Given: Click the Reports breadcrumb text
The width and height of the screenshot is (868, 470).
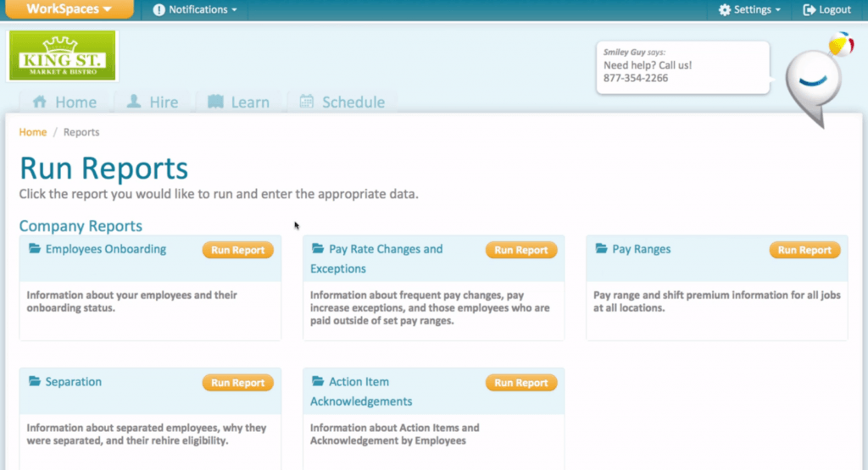Looking at the screenshot, I should (x=81, y=132).
